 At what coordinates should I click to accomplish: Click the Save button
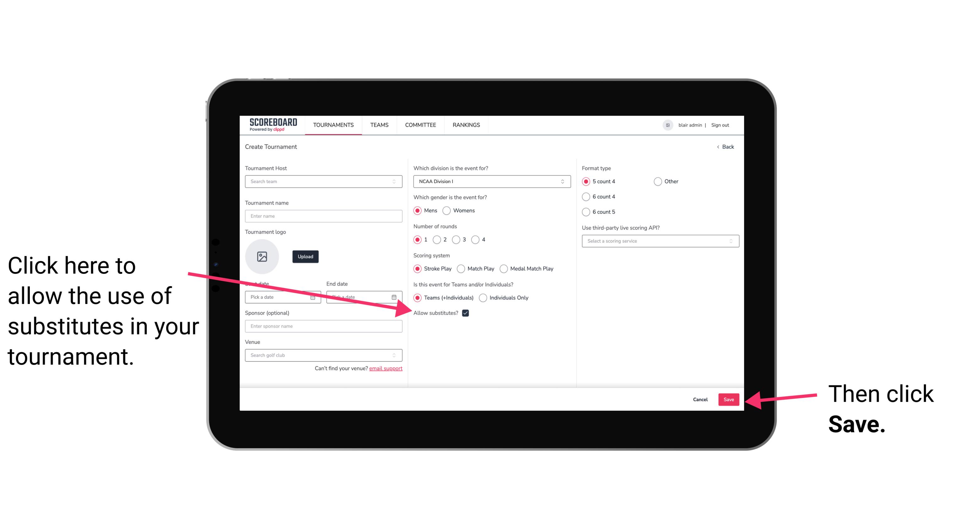point(729,399)
